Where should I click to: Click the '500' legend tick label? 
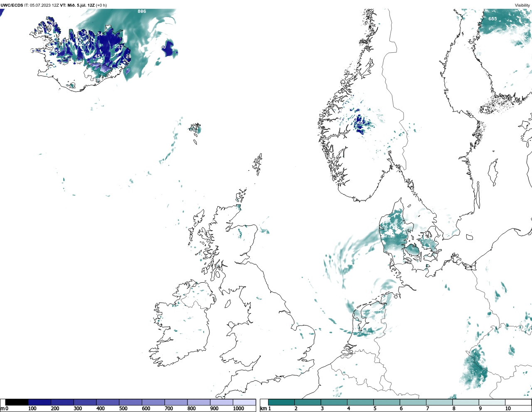click(123, 409)
